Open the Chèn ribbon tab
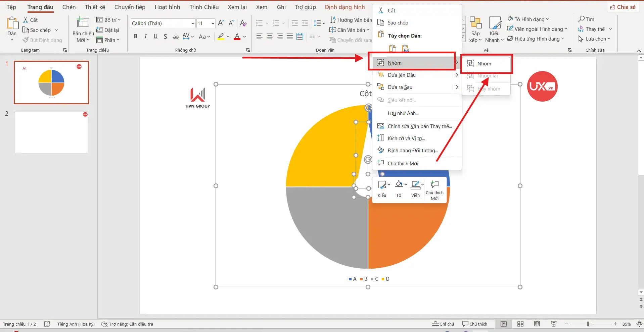Screen dimensions: 644x332 [x=69, y=7]
